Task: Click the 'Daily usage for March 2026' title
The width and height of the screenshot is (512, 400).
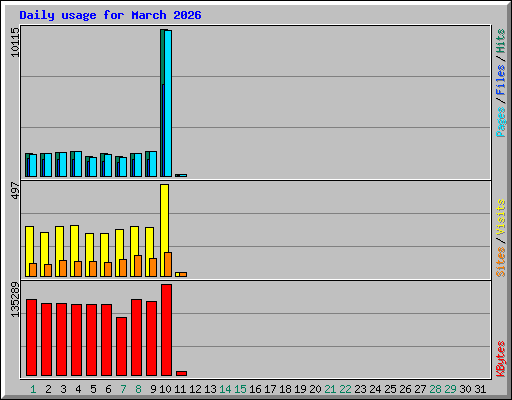Action: coord(110,15)
